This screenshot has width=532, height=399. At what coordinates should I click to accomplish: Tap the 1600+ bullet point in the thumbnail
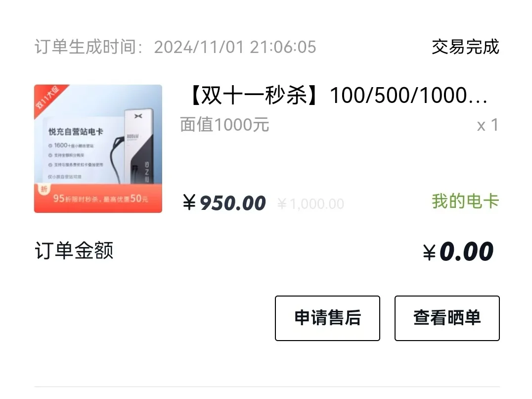[71, 146]
